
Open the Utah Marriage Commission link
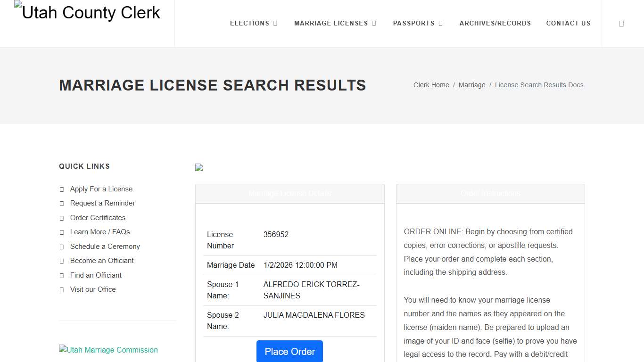[x=108, y=350]
